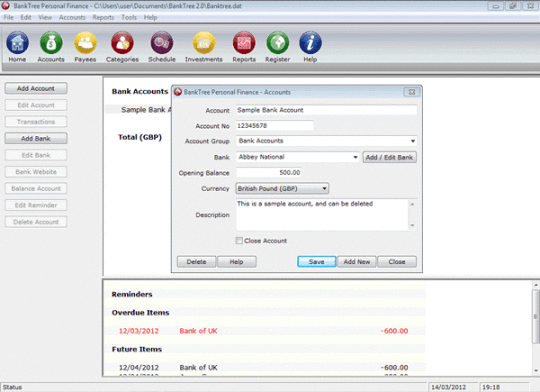
Task: Open the Categories toolbar icon
Action: [122, 43]
